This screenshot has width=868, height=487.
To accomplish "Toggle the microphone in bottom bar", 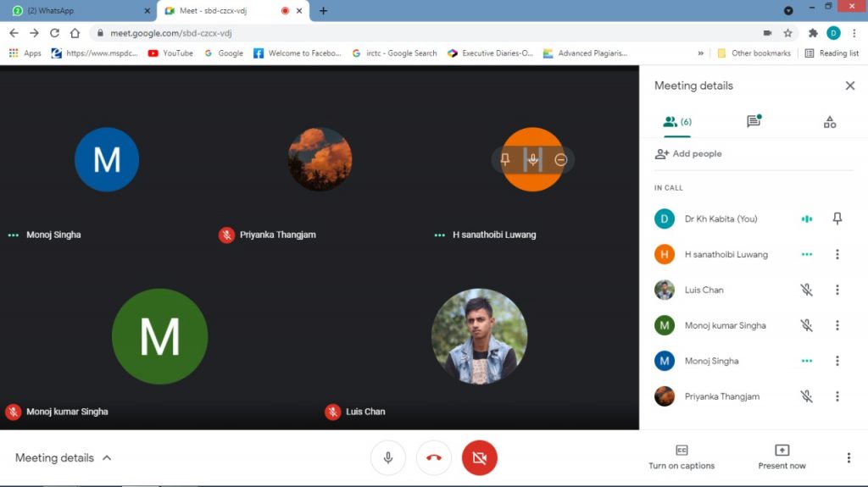I will (x=388, y=458).
